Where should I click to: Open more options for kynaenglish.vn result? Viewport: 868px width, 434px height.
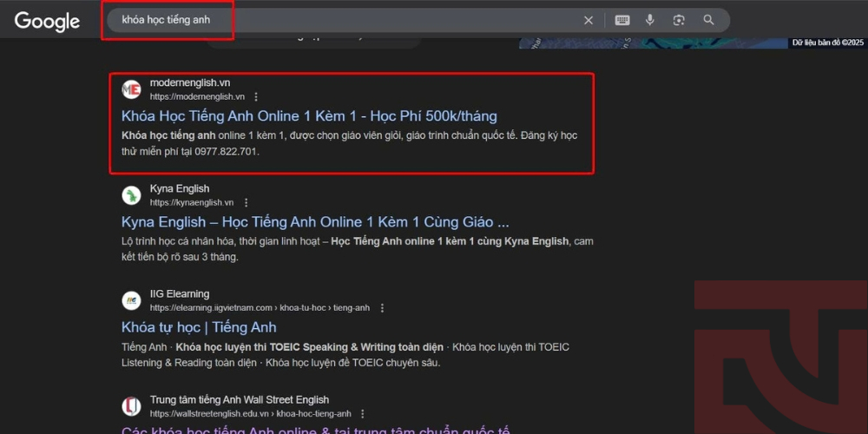coord(247,202)
